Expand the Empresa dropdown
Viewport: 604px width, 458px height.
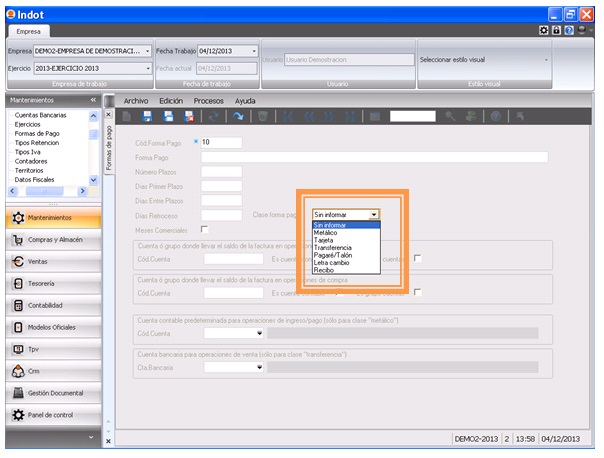pyautogui.click(x=147, y=50)
